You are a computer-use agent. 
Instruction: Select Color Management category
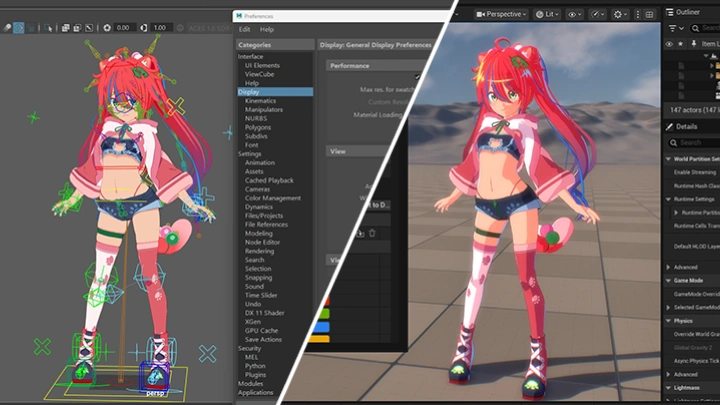(273, 198)
